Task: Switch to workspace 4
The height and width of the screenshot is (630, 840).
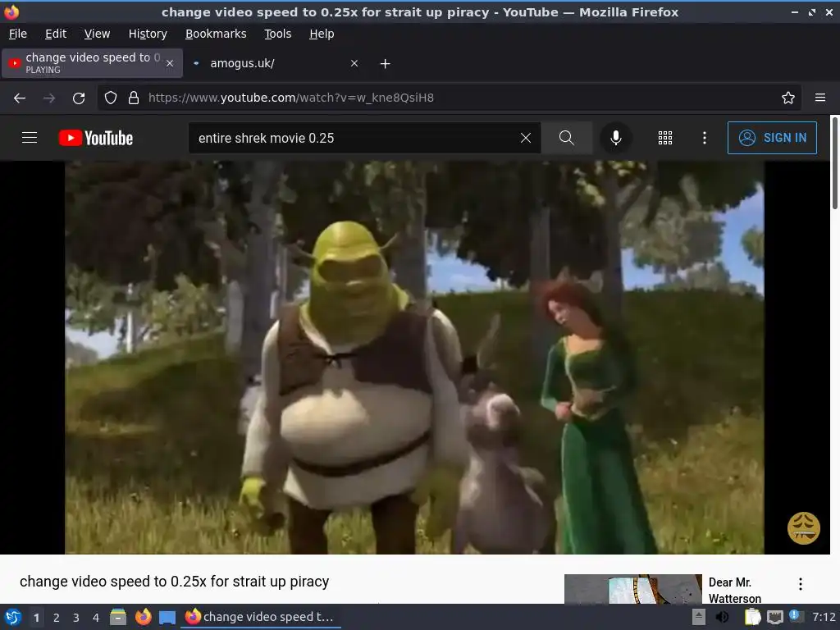Action: point(96,618)
